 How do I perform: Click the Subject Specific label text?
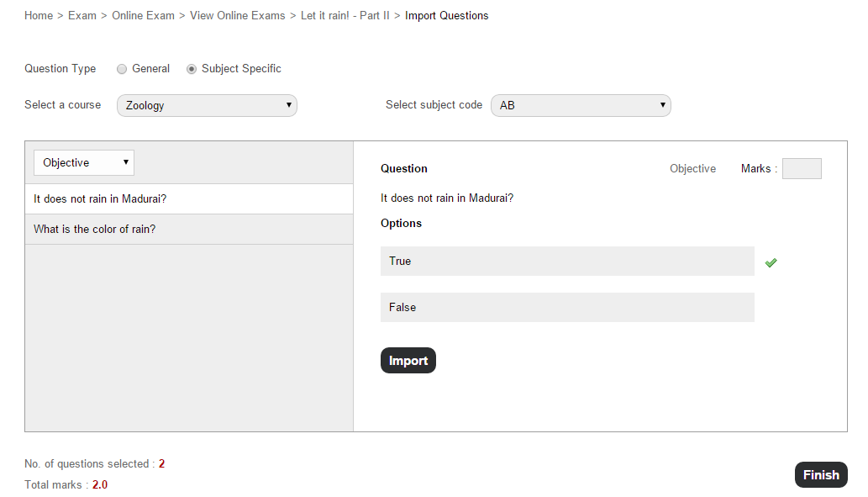click(241, 69)
